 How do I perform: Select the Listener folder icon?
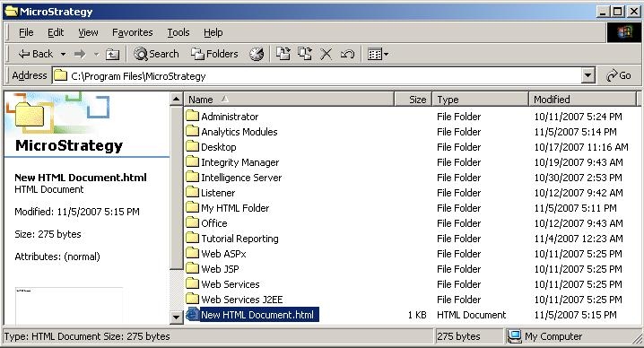192,192
